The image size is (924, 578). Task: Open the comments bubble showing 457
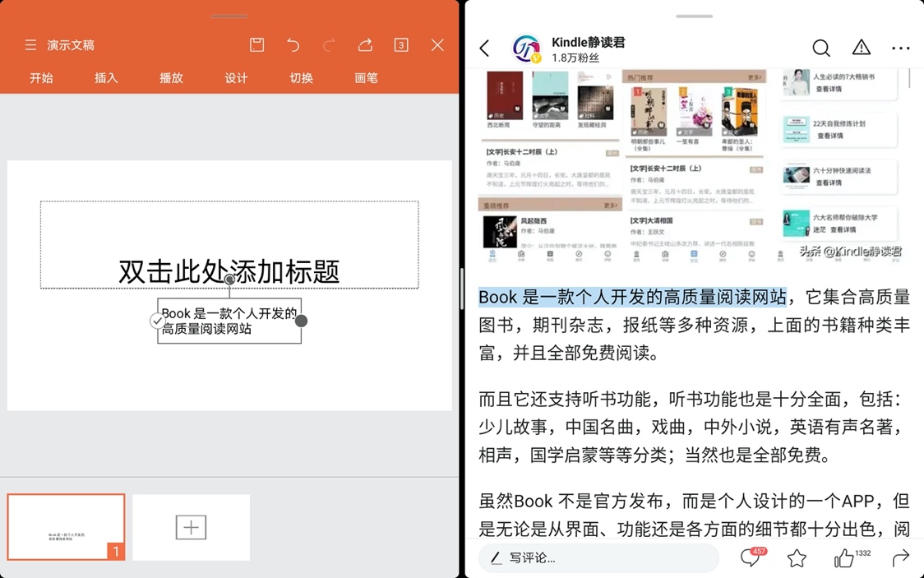point(749,557)
